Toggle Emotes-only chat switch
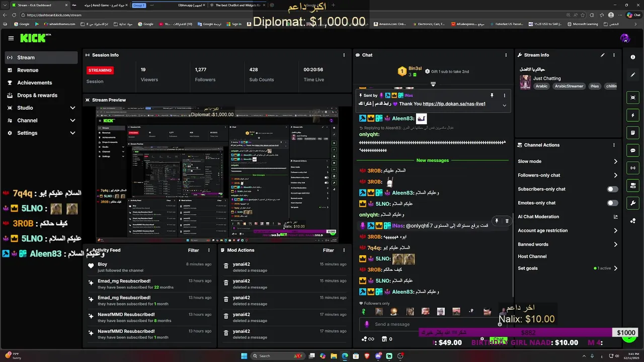The width and height of the screenshot is (644, 362). [x=612, y=203]
